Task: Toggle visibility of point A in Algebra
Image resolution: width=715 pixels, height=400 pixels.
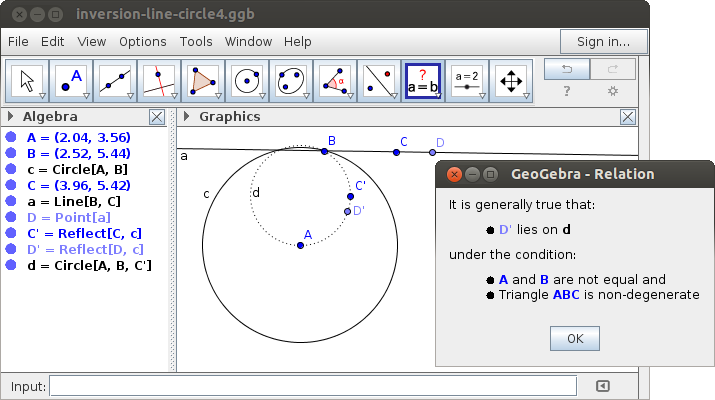Action: pos(11,138)
